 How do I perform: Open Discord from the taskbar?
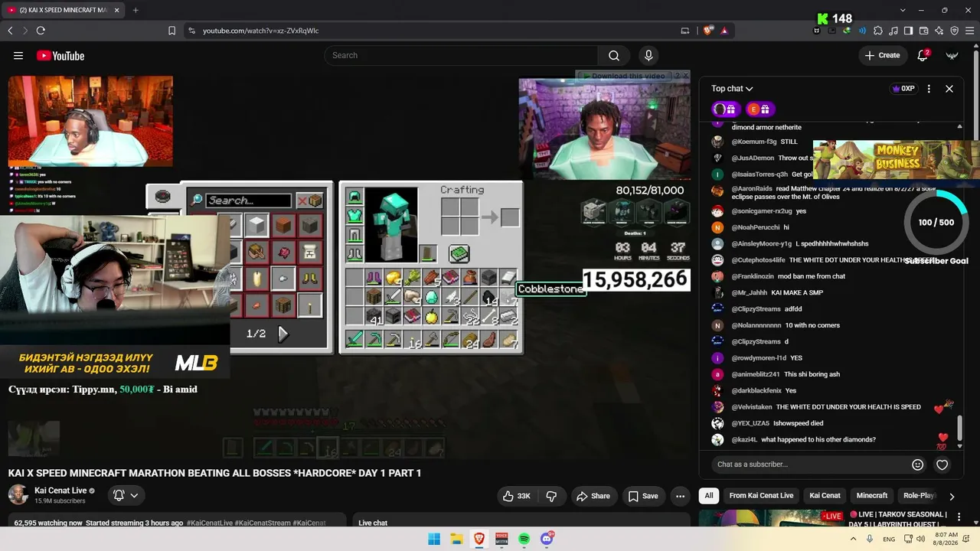pos(547,539)
